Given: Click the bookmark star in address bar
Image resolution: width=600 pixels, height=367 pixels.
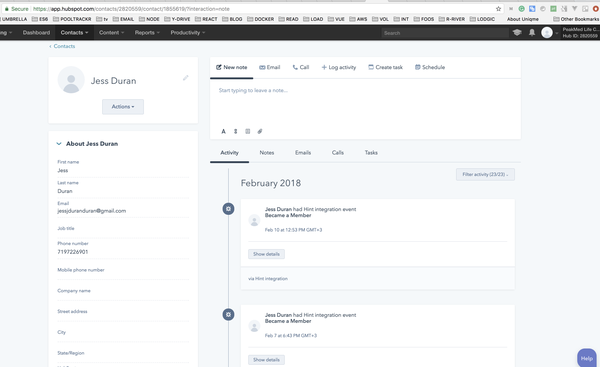Looking at the screenshot, I should pos(498,9).
